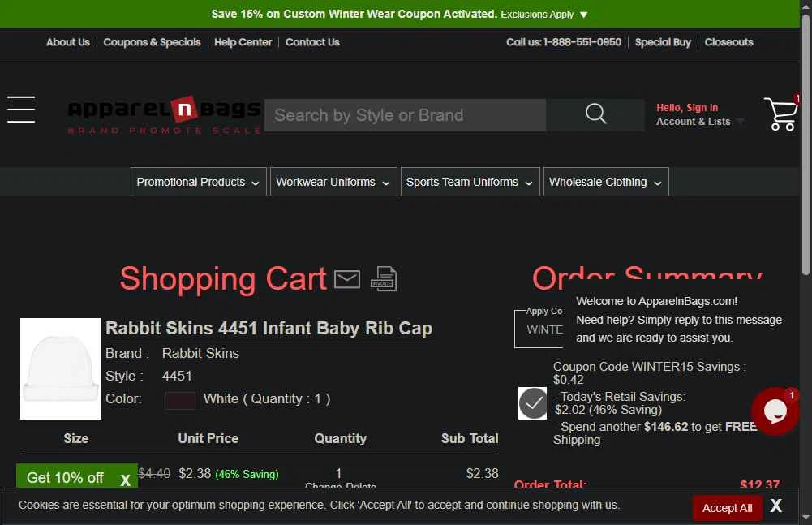The image size is (812, 525).
Task: Open Rabbit Skins 4451 Infant Baby Rib Cap title
Action: pos(269,328)
